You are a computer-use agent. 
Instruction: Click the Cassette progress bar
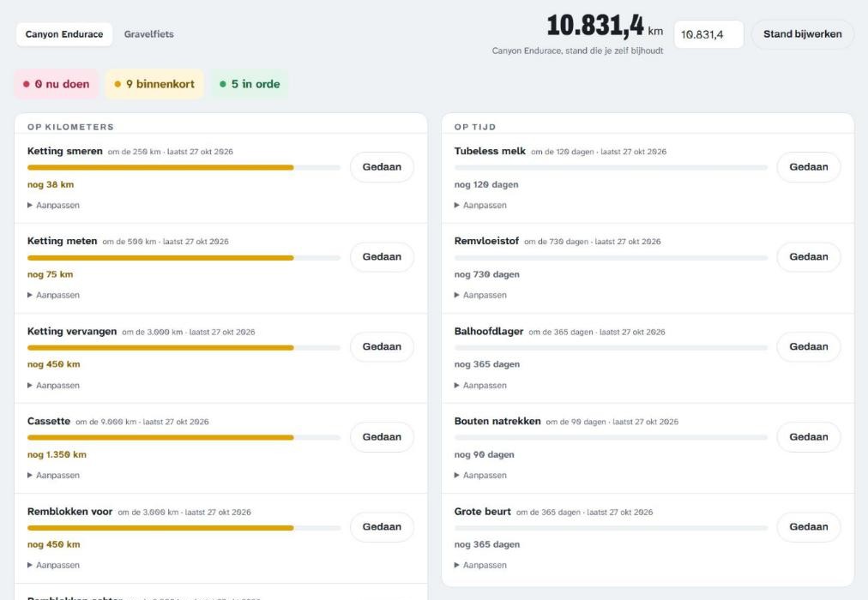point(184,437)
